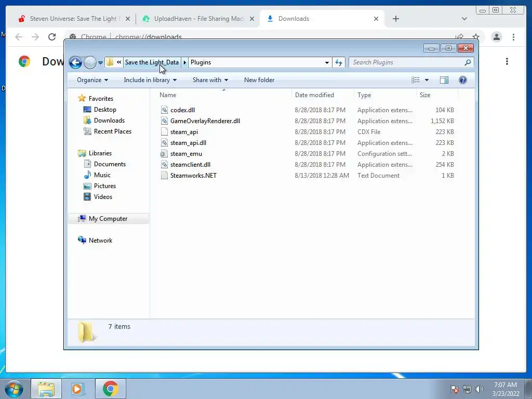Select Network in navigation pane
Viewport: 532px width, 399px height.
point(100,240)
